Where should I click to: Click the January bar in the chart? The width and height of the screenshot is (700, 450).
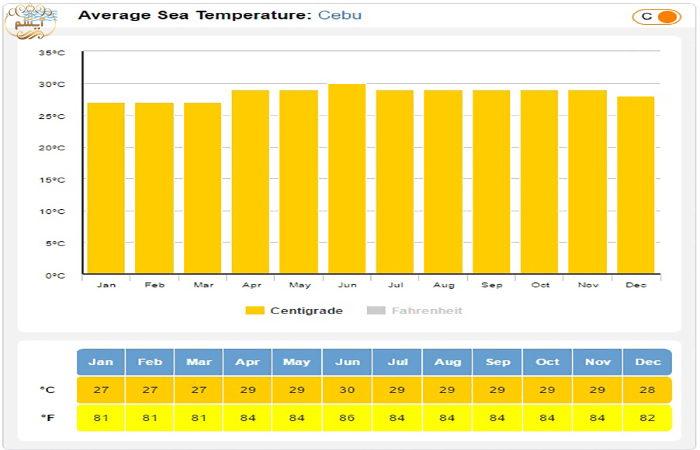(x=106, y=188)
